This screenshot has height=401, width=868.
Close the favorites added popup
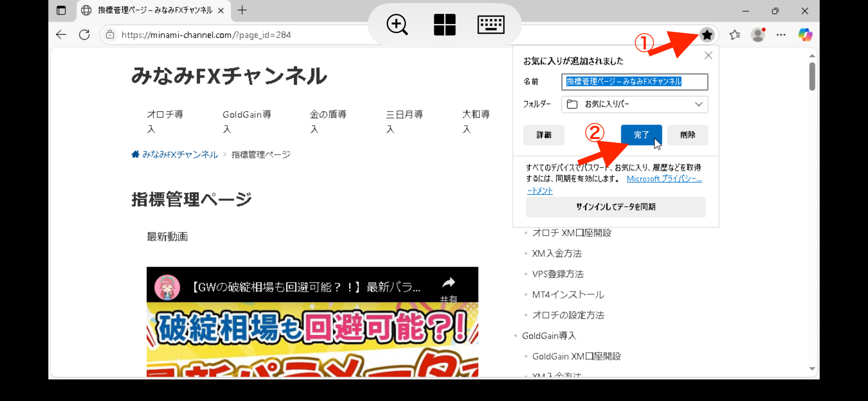click(708, 56)
